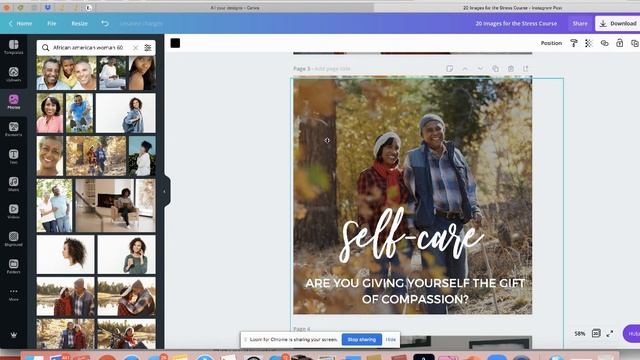Open the transparency control
This screenshot has height=360, width=640.
589,43
